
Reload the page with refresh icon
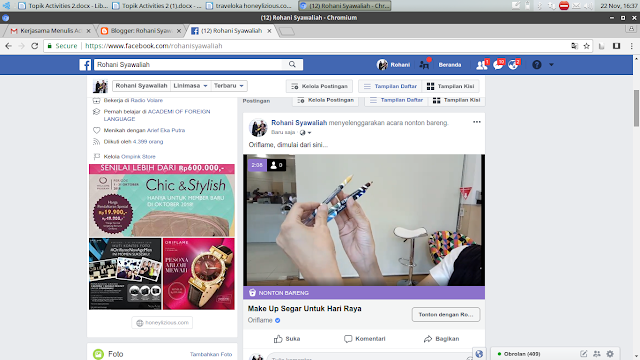point(35,46)
